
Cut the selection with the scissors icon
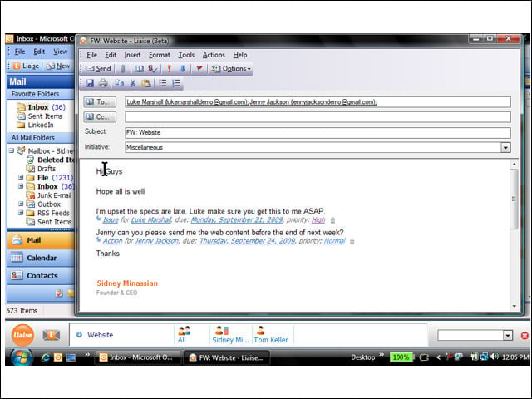click(x=133, y=83)
